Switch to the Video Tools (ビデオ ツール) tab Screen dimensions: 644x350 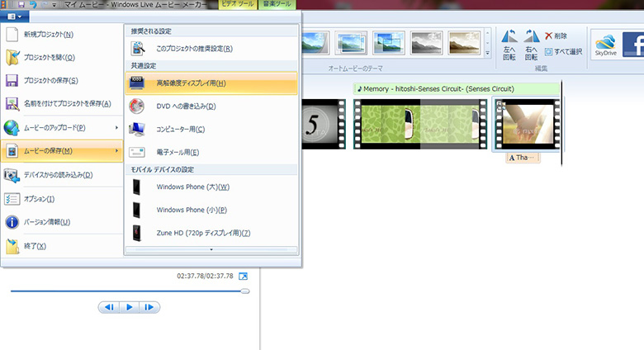(239, 4)
